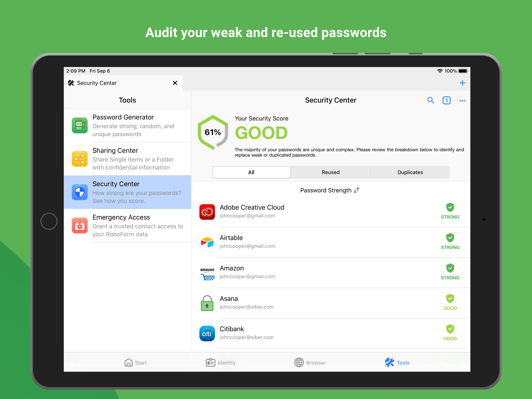This screenshot has width=532, height=399.
Task: Close the Security Center tab
Action: tap(175, 83)
